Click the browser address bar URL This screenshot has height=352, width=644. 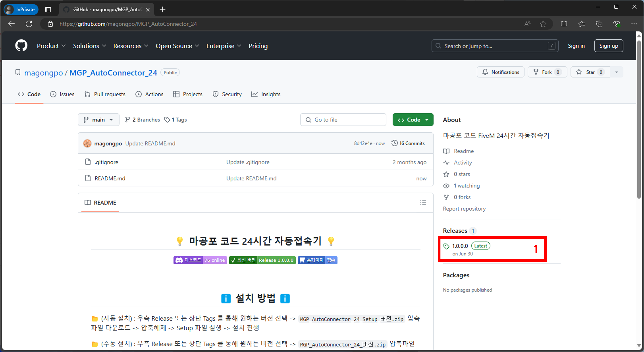(x=128, y=24)
